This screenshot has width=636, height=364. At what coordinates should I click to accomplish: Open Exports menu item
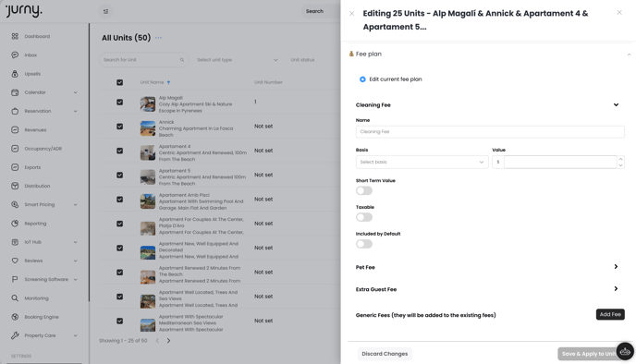click(x=32, y=167)
